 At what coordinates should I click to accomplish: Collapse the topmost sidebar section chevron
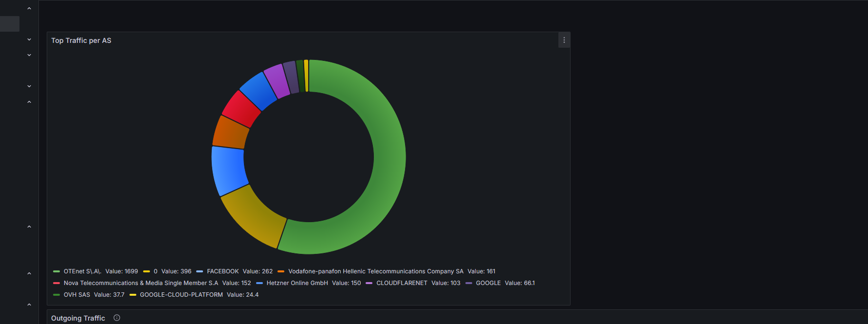click(x=29, y=8)
